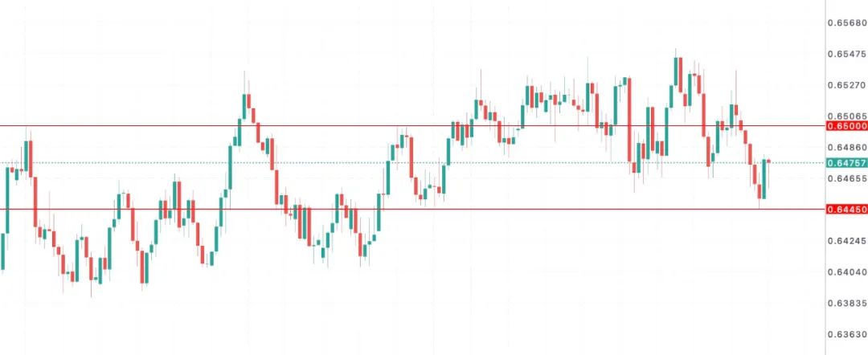Click the red 0.65000 price label
This screenshot has width=868, height=355.
tap(846, 126)
